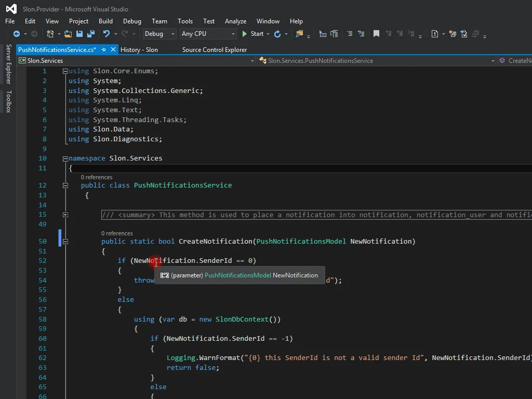Click the Comment Out selected lines icon
Viewport: 532px width, 399px height.
pos(350,34)
